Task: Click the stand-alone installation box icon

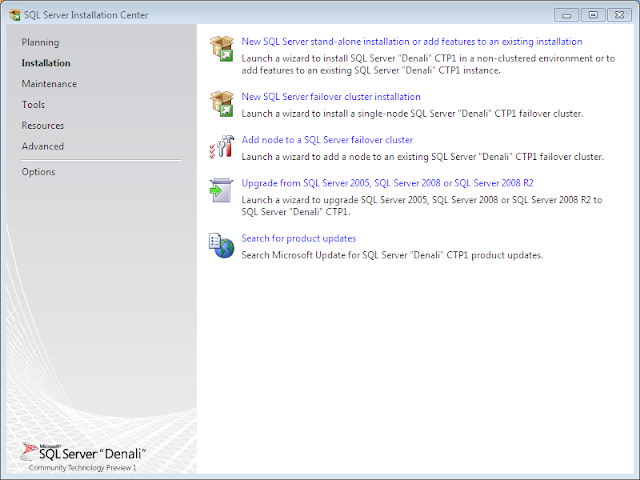Action: [x=222, y=49]
